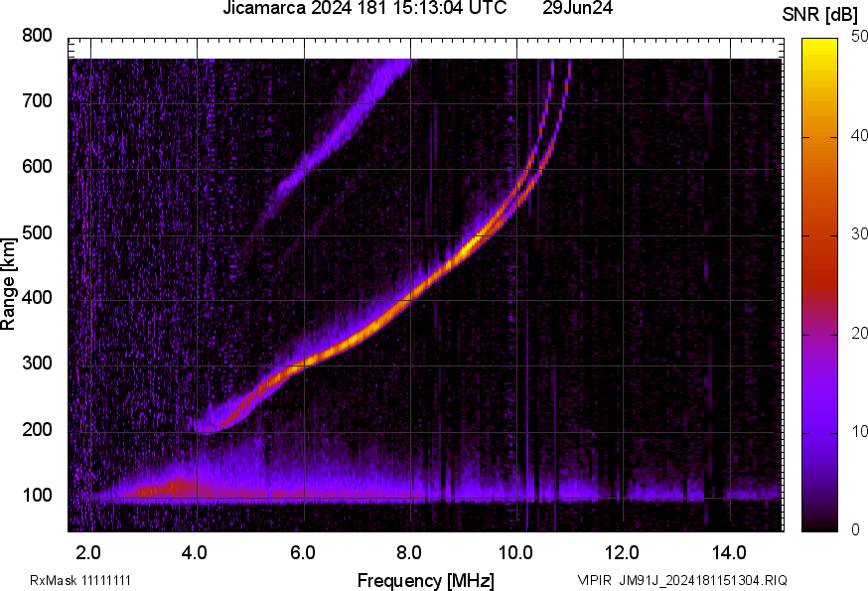Click the y-axis tick label '500'
Image resolution: width=868 pixels, height=591 pixels.
pos(37,232)
